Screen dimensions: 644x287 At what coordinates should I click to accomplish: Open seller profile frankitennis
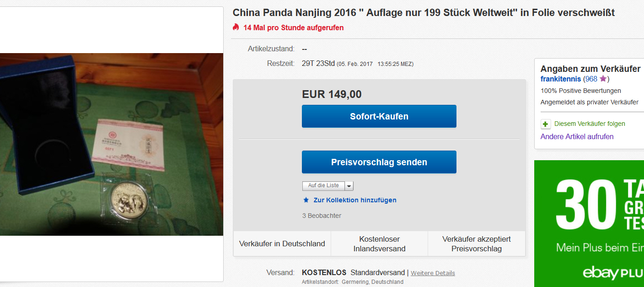[561, 79]
